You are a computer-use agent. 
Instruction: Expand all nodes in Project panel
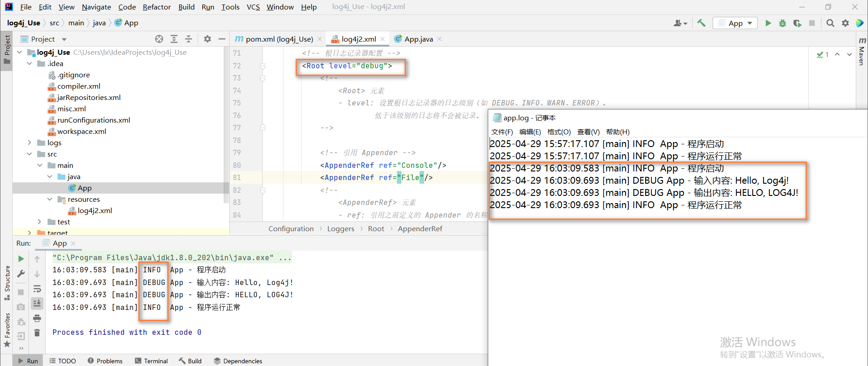(x=174, y=39)
